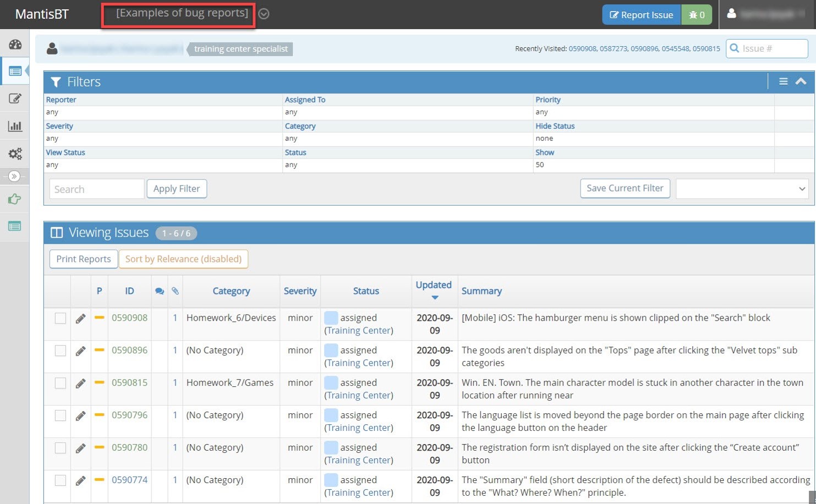
Task: Click the thumbs-up icon in sidebar
Action: pos(15,199)
